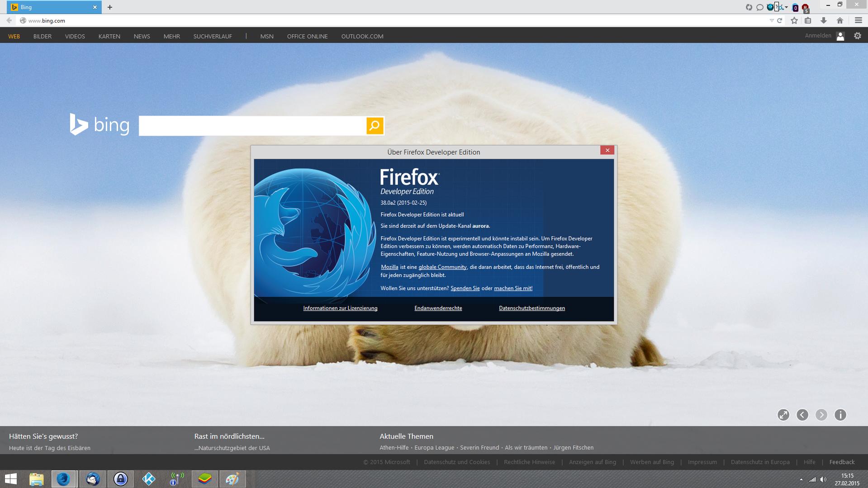Viewport: 868px width, 488px height.
Task: Expand the address bar history dropdown
Action: (x=771, y=21)
